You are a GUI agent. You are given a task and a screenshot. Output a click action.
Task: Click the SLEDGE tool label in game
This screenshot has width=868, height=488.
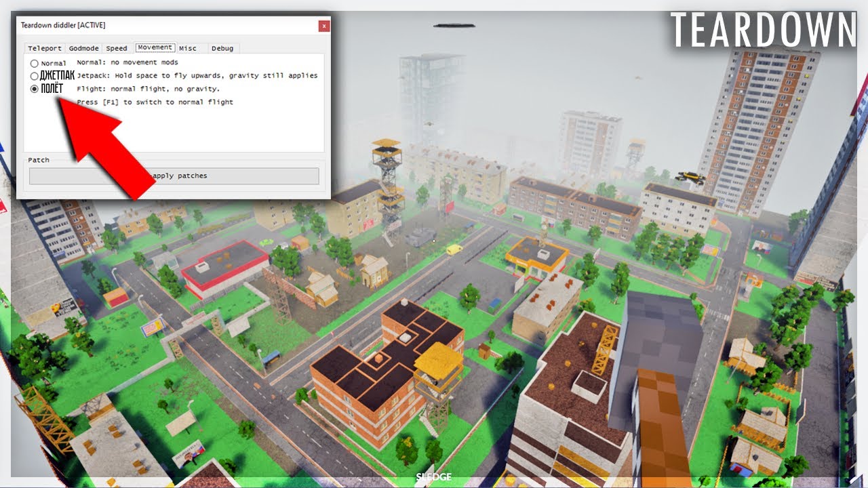[x=434, y=478]
